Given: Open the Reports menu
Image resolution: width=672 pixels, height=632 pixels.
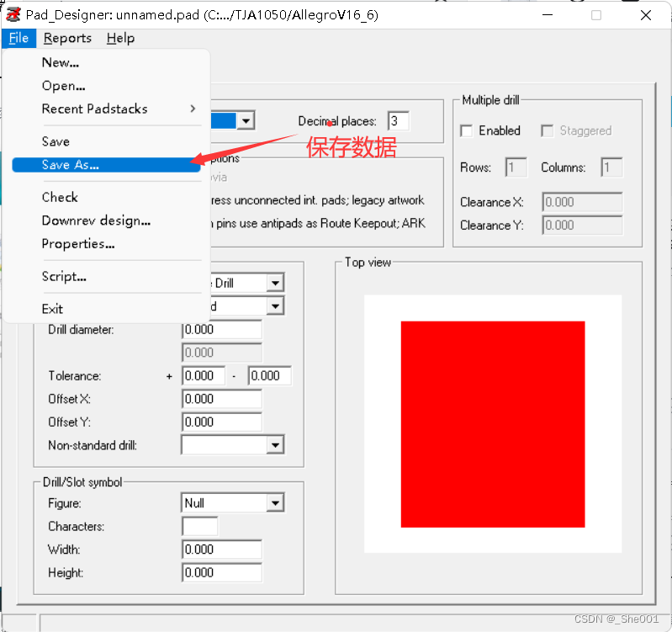Looking at the screenshot, I should [x=67, y=38].
